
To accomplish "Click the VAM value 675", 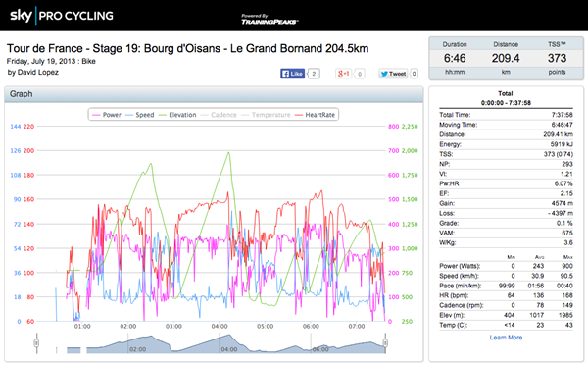I will 567,233.
